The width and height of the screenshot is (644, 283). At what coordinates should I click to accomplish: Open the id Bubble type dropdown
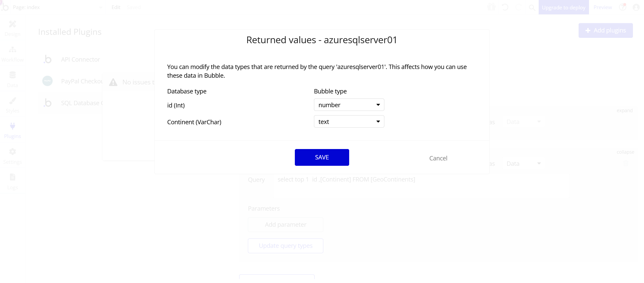point(349,105)
